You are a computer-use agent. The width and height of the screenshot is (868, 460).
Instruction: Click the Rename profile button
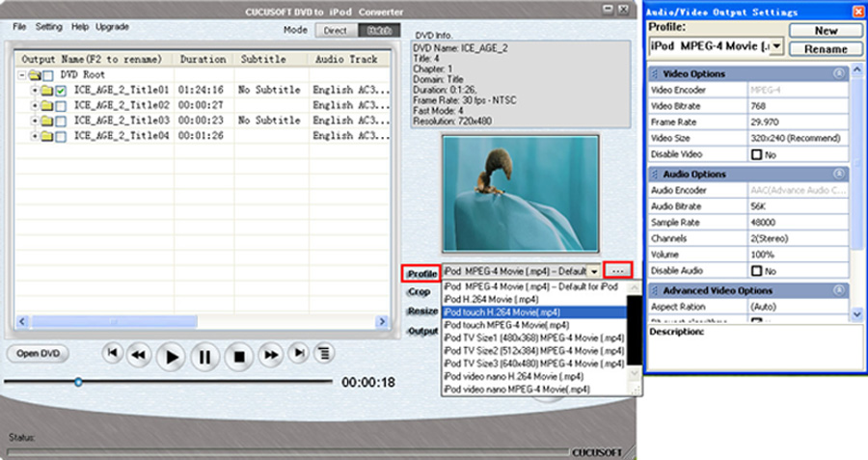click(x=826, y=49)
